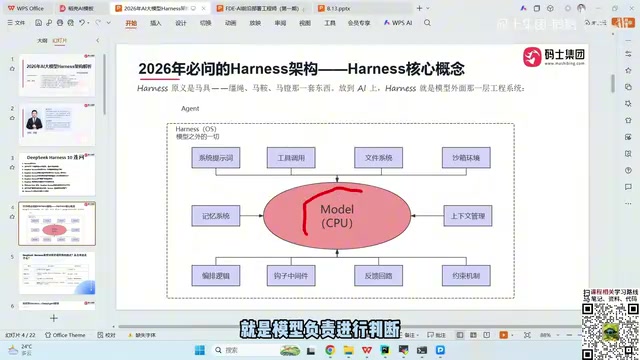Toggle the star marker beside slide 1
Image resolution: width=640 pixels, height=360 pixels.
12,69
